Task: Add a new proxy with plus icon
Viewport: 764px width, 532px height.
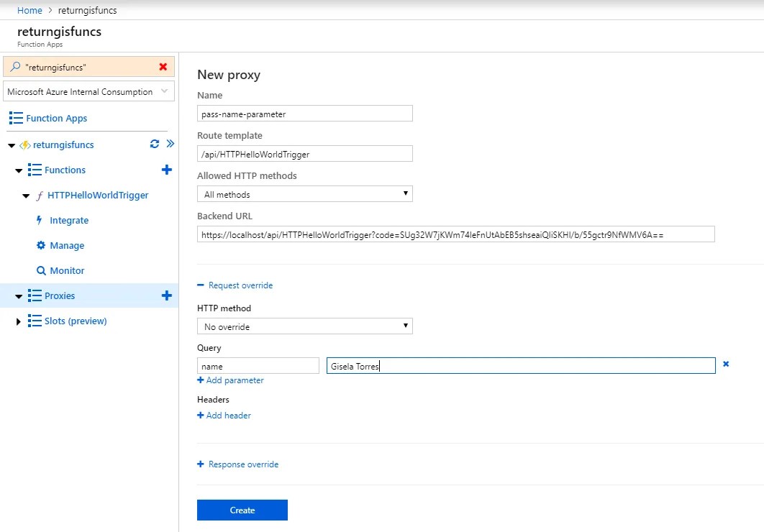Action: click(167, 295)
